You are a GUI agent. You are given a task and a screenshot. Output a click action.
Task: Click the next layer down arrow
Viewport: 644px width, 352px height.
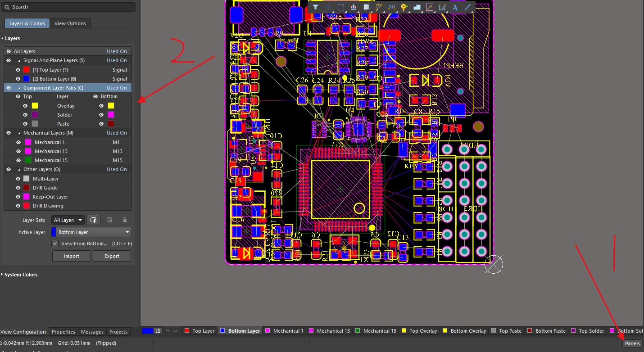[176, 331]
